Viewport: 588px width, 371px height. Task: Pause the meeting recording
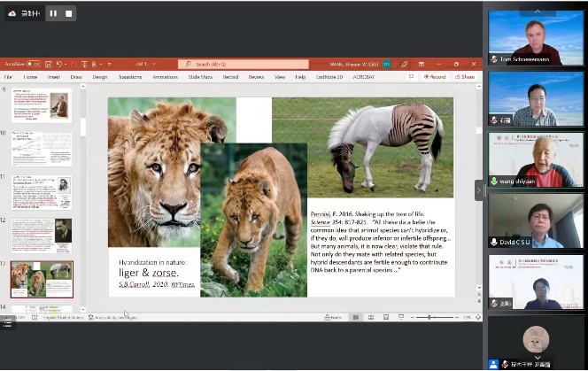(53, 13)
